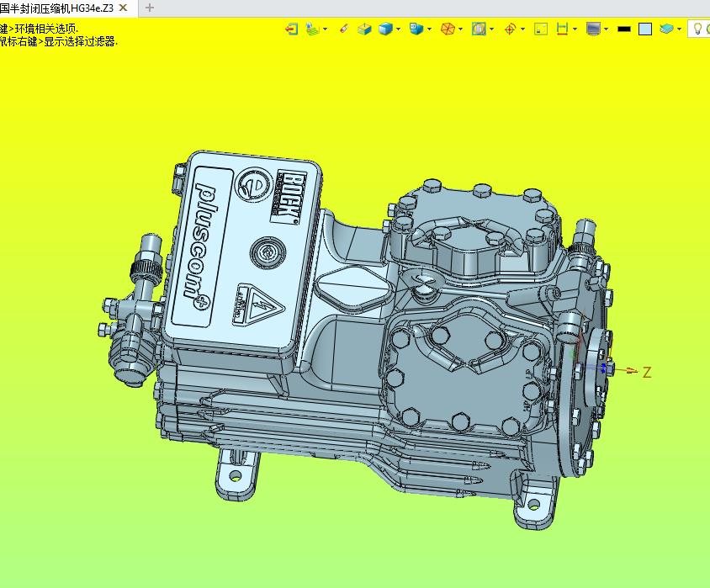The width and height of the screenshot is (710, 588).
Task: Open the section view dropdown arrow
Action: [x=492, y=29]
